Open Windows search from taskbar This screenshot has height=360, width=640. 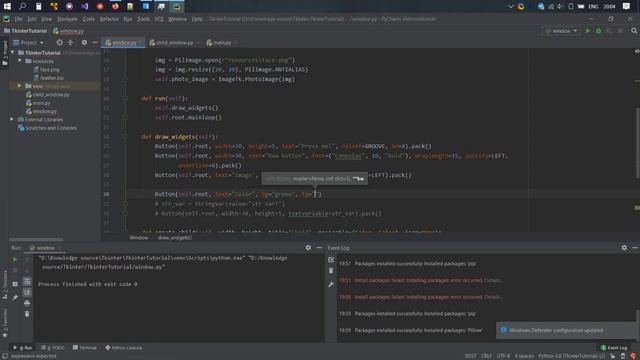23,6
